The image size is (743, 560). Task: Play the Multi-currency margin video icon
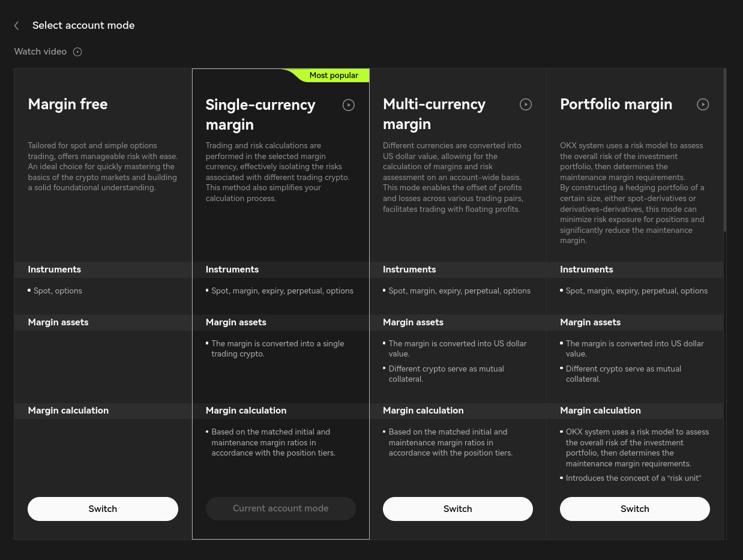pyautogui.click(x=526, y=104)
